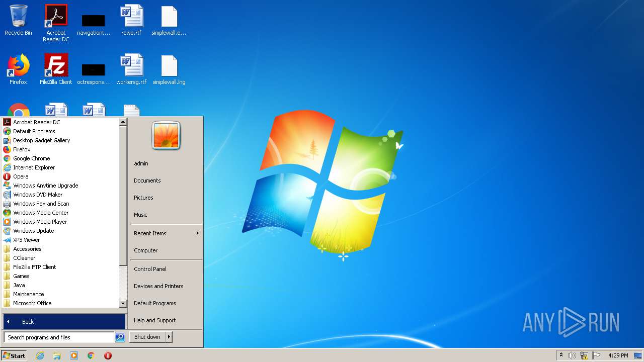Open Default Programs in programs list
The width and height of the screenshot is (644, 362).
pyautogui.click(x=60, y=131)
